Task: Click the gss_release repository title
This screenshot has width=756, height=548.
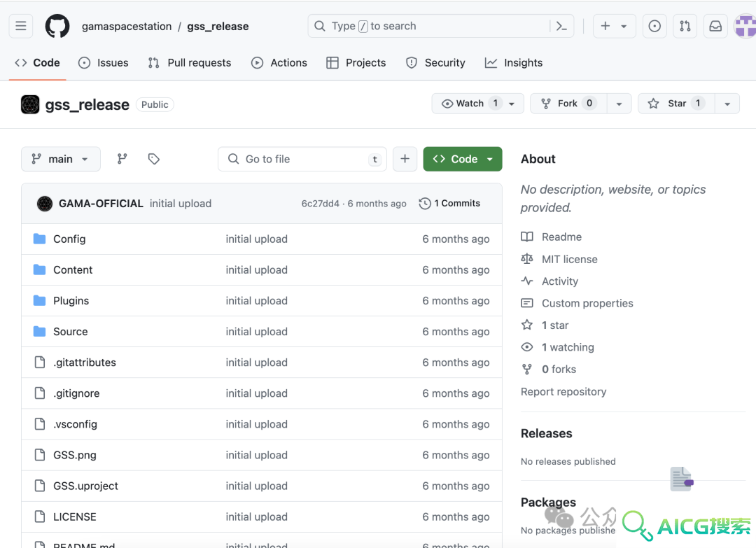Action: [87, 104]
